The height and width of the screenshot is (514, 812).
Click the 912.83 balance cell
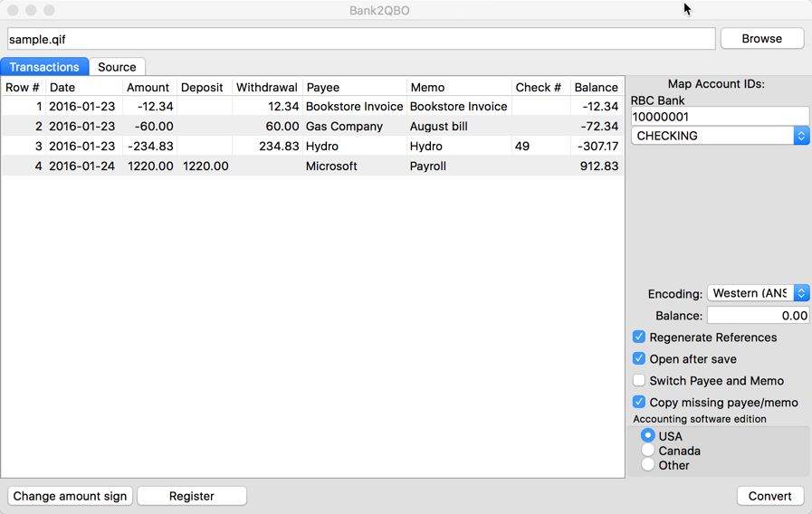pyautogui.click(x=596, y=167)
